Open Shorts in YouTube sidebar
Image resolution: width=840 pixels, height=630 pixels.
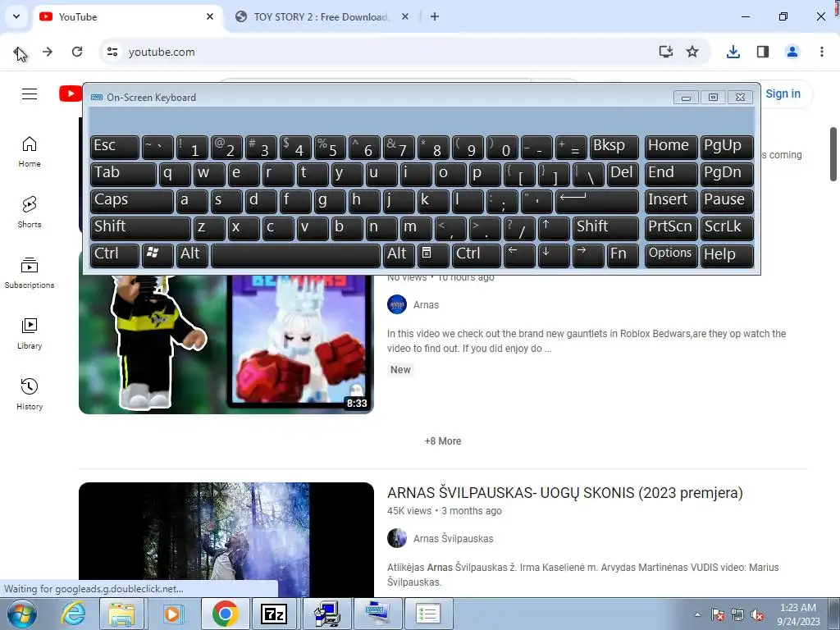click(x=30, y=212)
